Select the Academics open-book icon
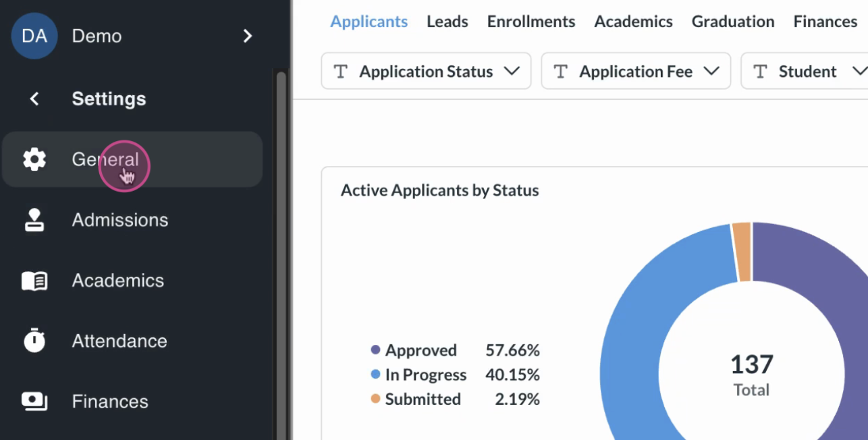This screenshot has height=440, width=868. coord(34,281)
